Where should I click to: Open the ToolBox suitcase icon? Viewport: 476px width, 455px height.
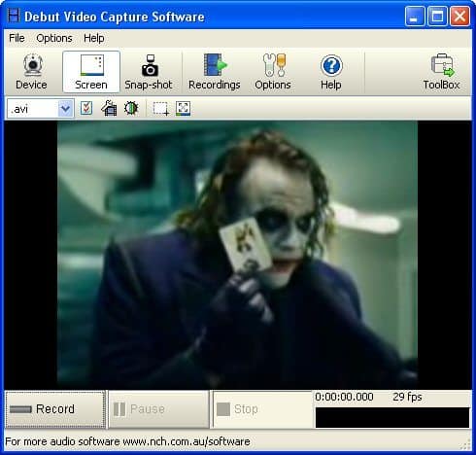click(441, 72)
